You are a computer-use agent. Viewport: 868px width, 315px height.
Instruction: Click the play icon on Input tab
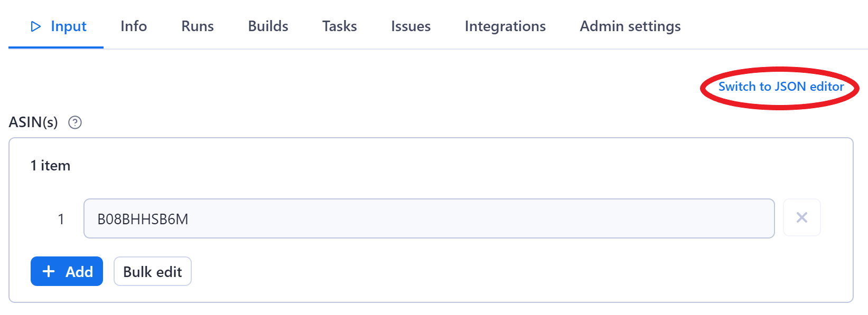tap(36, 26)
